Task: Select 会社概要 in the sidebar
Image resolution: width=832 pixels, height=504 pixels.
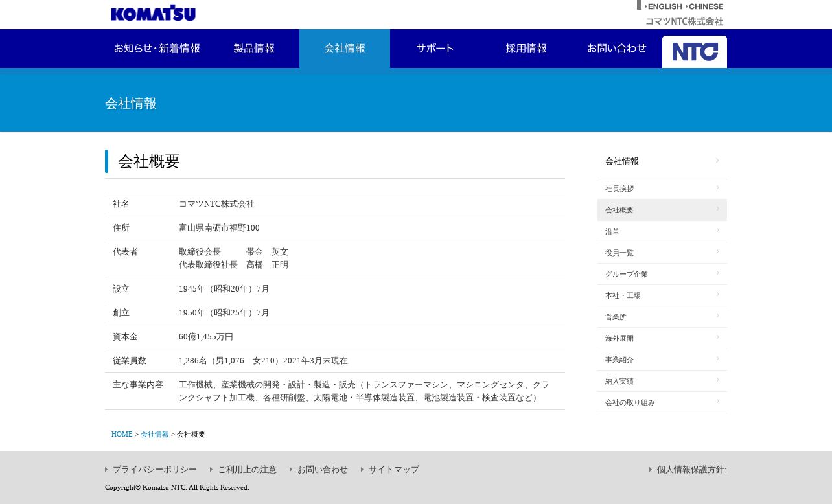Action: (x=662, y=210)
